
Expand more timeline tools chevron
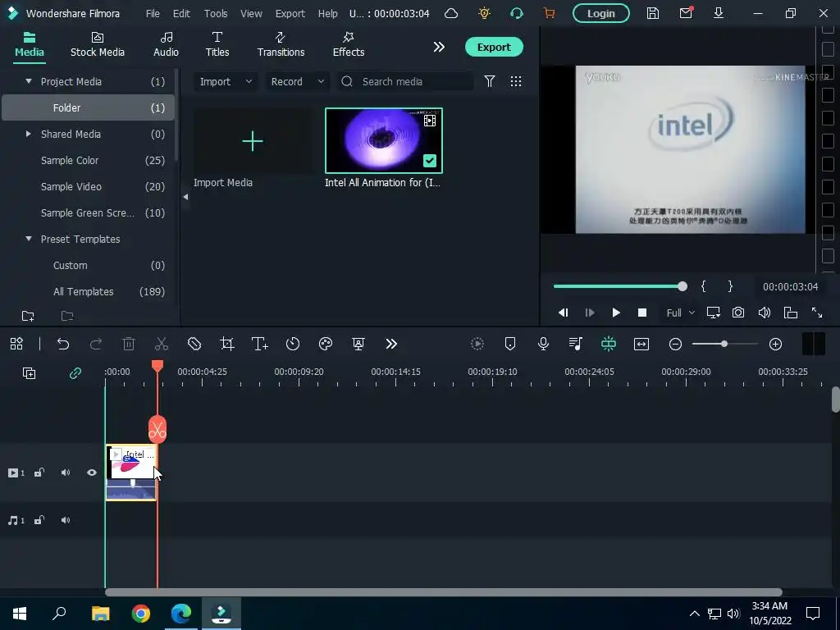(x=391, y=344)
